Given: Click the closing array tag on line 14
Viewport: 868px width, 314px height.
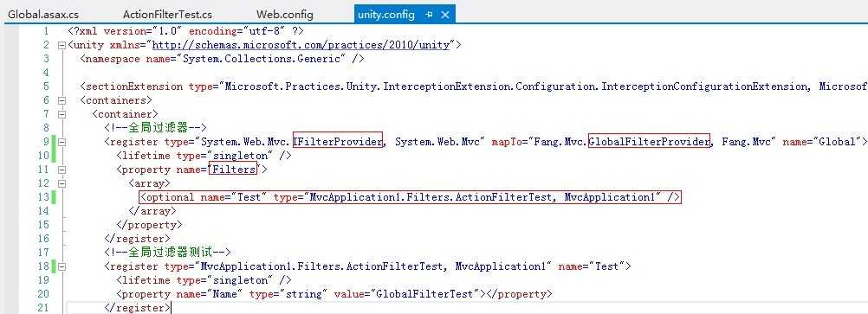Looking at the screenshot, I should [x=152, y=211].
